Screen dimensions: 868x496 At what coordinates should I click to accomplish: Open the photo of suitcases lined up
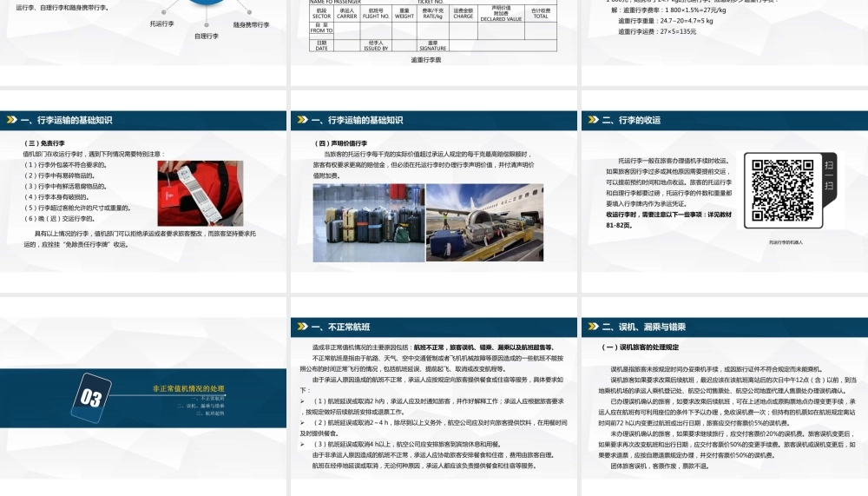click(x=369, y=222)
